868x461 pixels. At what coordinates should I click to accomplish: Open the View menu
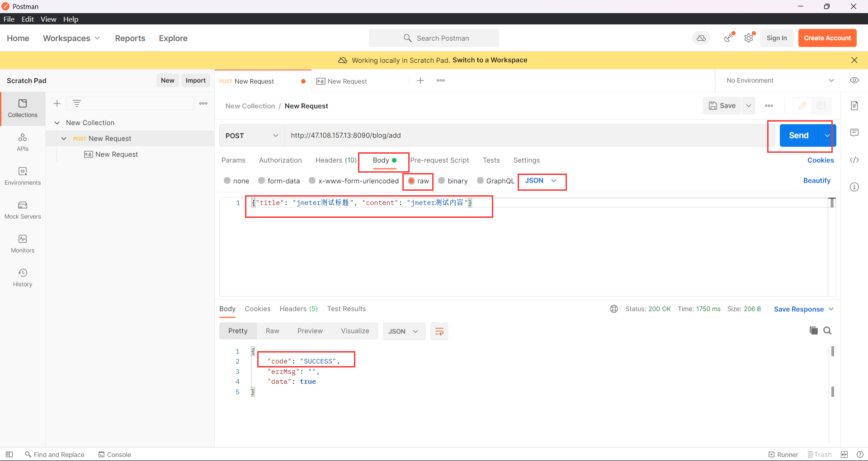48,19
